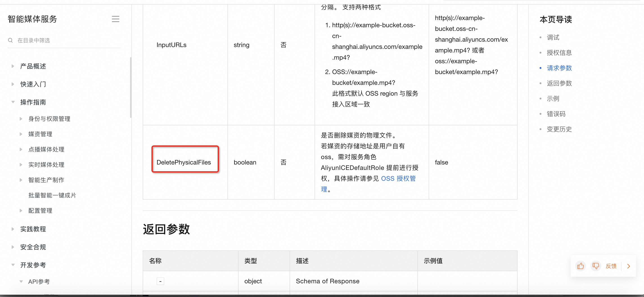The height and width of the screenshot is (297, 644).
Task: Collapse the object row minus icon
Action: tap(160, 281)
